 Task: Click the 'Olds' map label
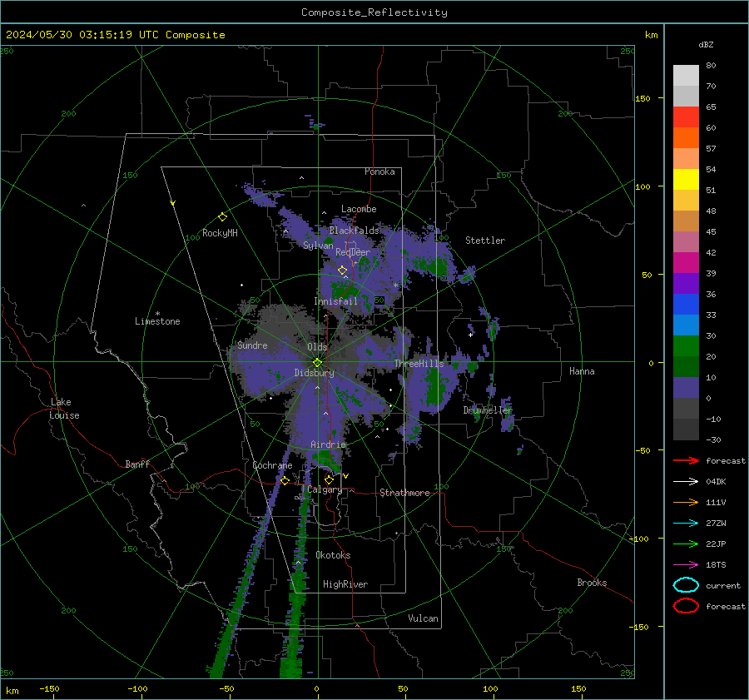tap(317, 347)
